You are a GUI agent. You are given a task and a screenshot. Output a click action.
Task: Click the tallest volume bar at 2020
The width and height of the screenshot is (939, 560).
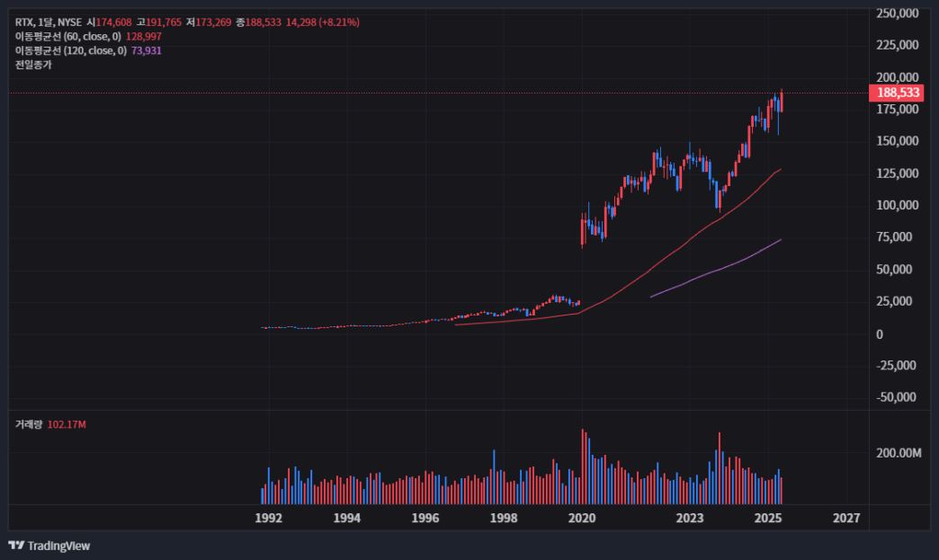pos(583,467)
